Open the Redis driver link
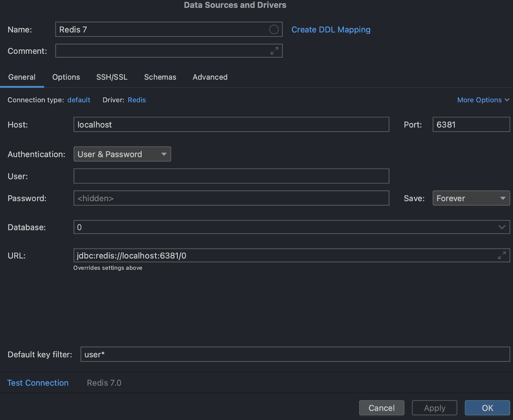Image resolution: width=513 pixels, height=420 pixels. coord(137,100)
